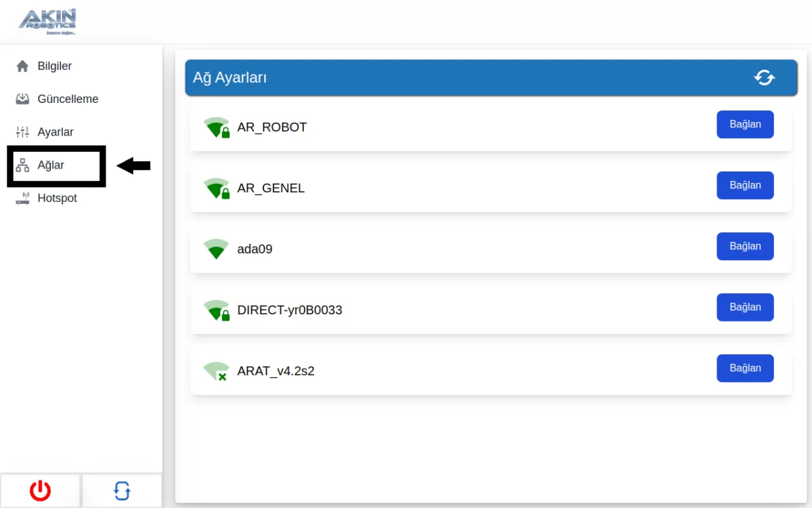The image size is (812, 508).
Task: Click the AR_ROBOT locked Wi-Fi icon
Action: [x=217, y=127]
